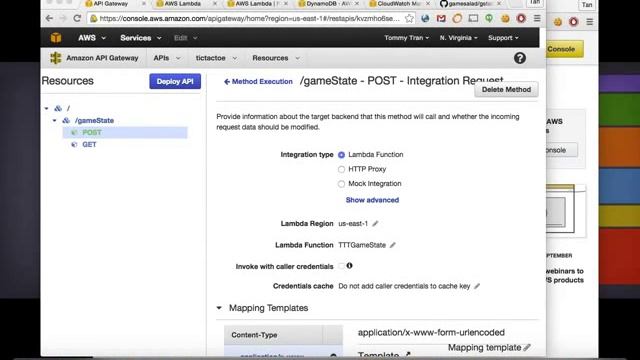Screen dimensions: 640x360
Task: Select the /gameState resource
Action: pos(94,120)
